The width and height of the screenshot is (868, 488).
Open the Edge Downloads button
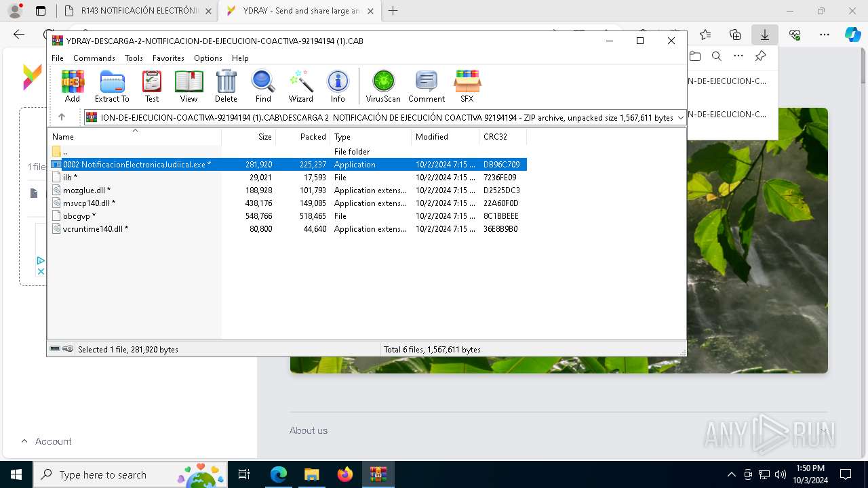point(765,35)
